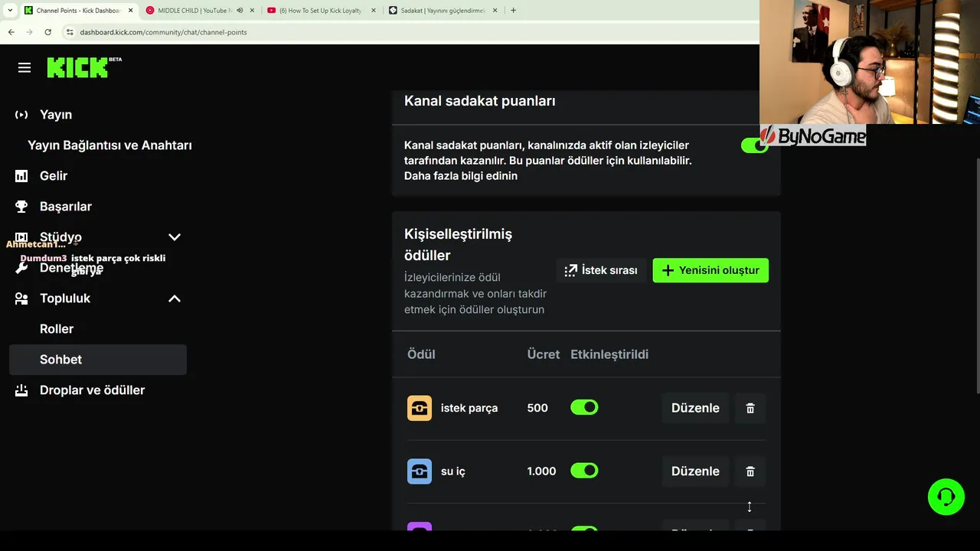Switch to the MIDDLE CHILD YouTube tab
Screen dimensions: 980x551
(194, 11)
